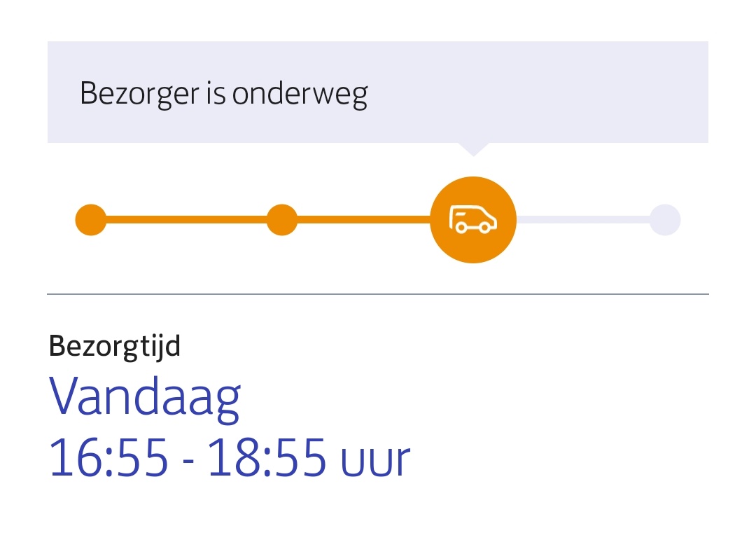Click the word 'is' in status banner
Viewport: 756px width, 540px height.
[x=216, y=93]
